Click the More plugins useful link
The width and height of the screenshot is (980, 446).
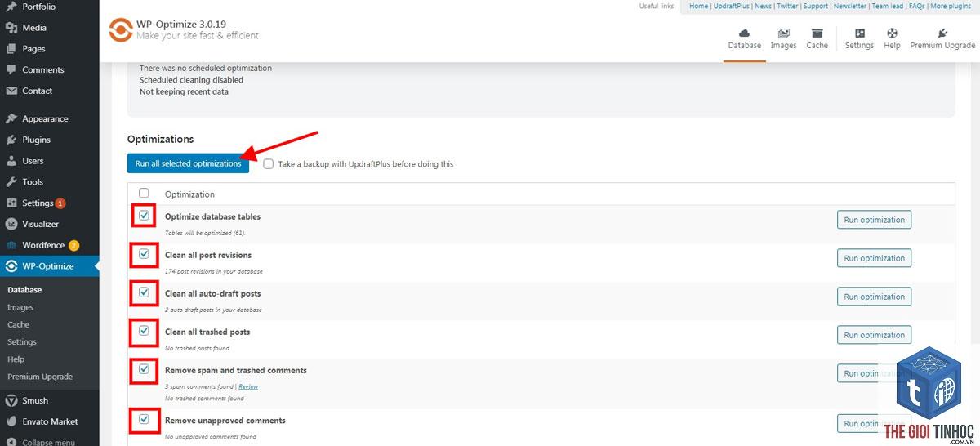click(x=951, y=6)
